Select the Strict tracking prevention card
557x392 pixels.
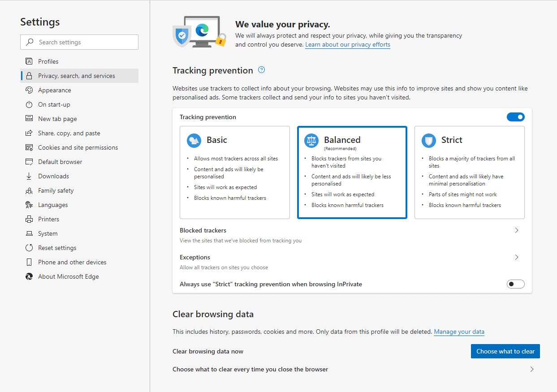(469, 172)
